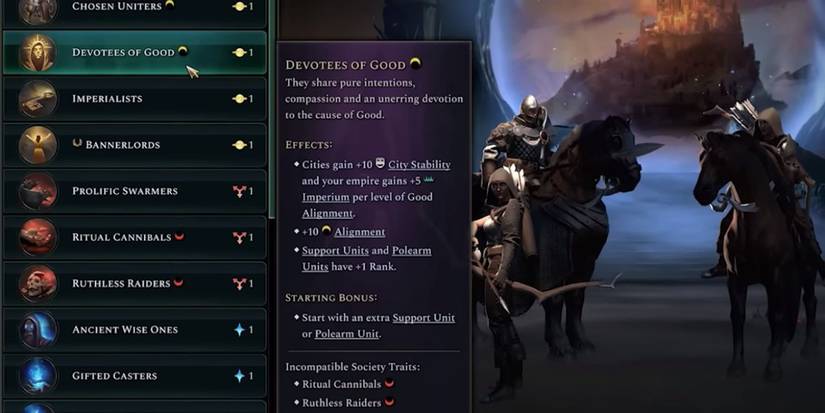Choose the Bannerlords golden figure icon

pos(37,145)
